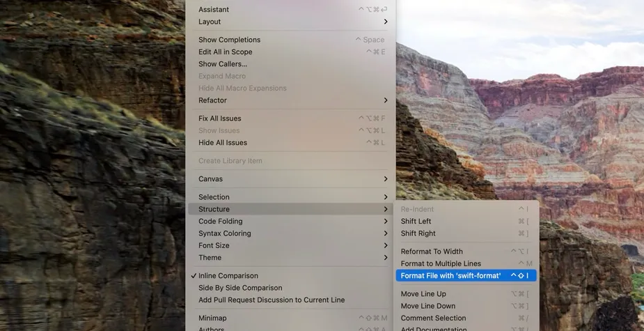644x331 pixels.
Task: Choose Show Callers...
Action: tap(290, 63)
